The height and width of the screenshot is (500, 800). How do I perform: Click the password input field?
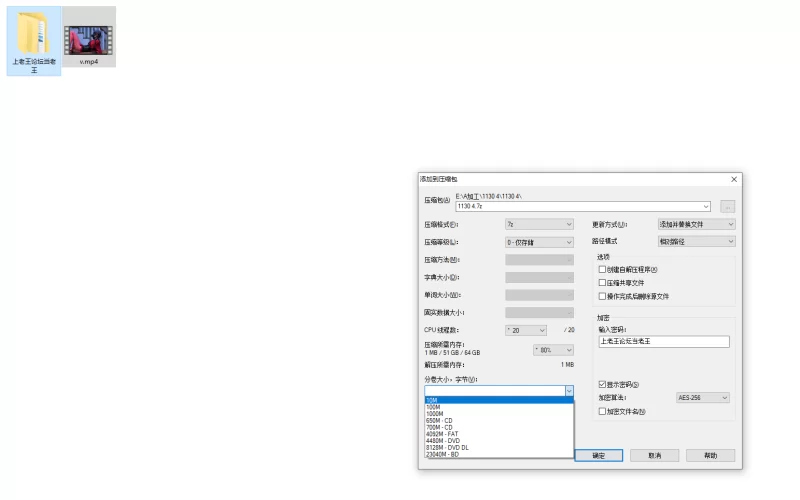pos(664,341)
